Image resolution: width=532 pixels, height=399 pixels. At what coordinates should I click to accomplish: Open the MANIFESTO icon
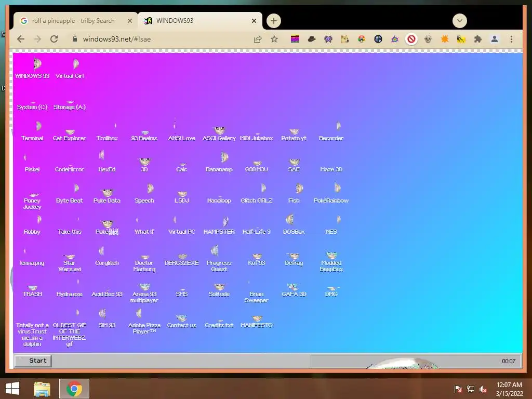pos(257,322)
